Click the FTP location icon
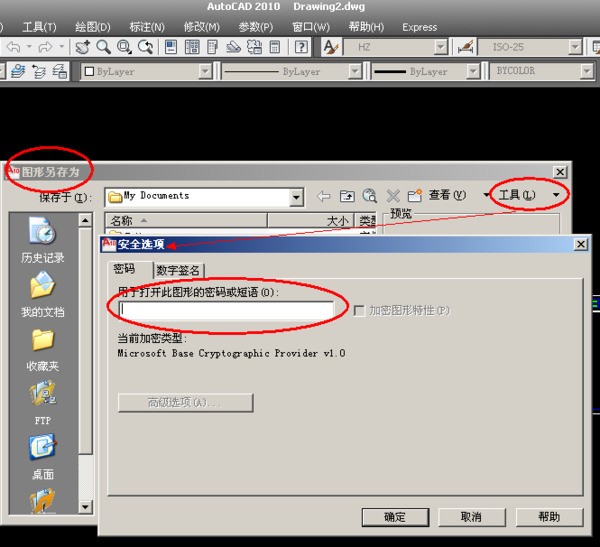 [x=42, y=396]
